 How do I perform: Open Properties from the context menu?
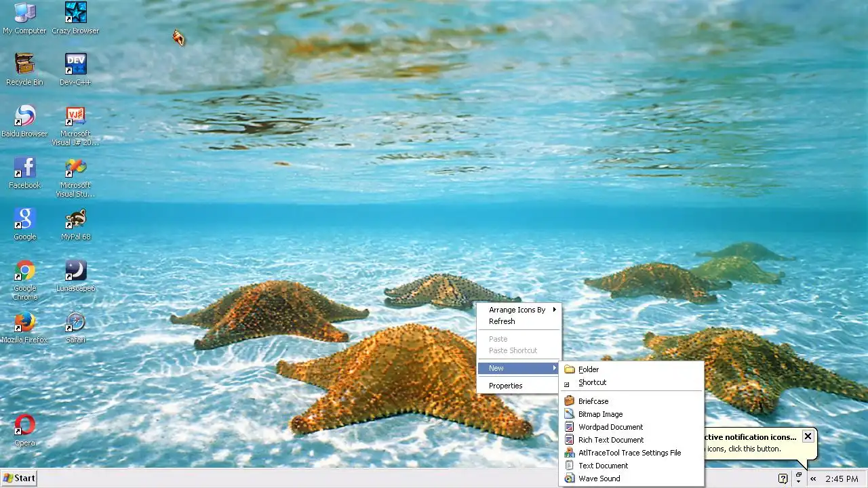(519, 386)
